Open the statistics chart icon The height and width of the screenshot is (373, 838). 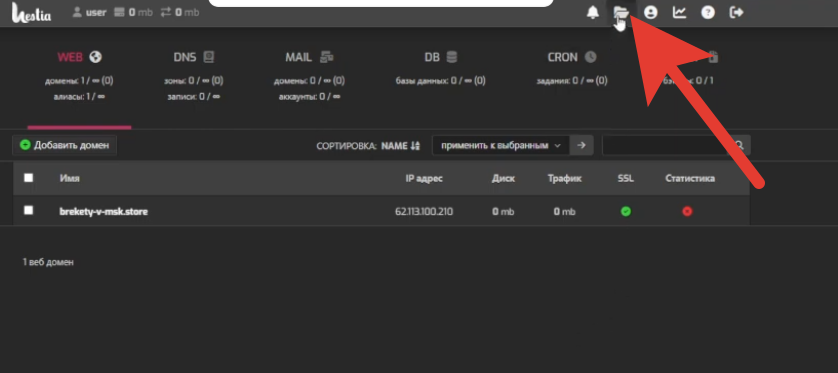click(679, 12)
